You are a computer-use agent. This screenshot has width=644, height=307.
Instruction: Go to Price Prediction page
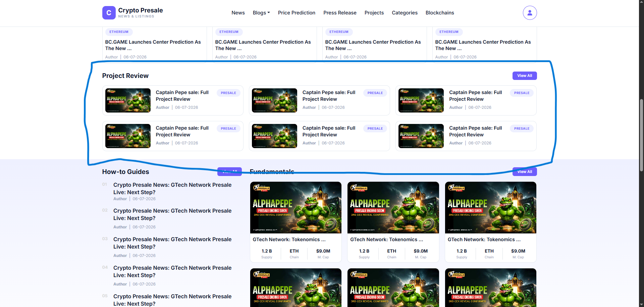(297, 13)
